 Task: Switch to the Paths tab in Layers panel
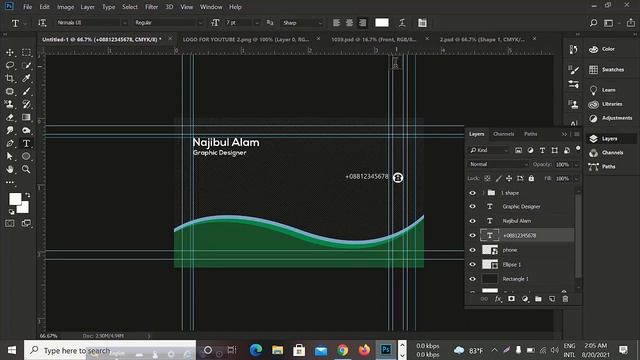point(530,134)
